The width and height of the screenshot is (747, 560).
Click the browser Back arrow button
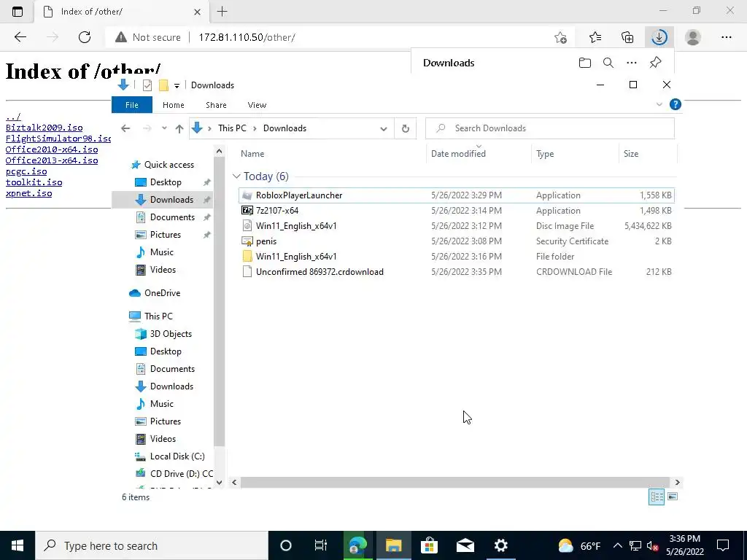(20, 37)
